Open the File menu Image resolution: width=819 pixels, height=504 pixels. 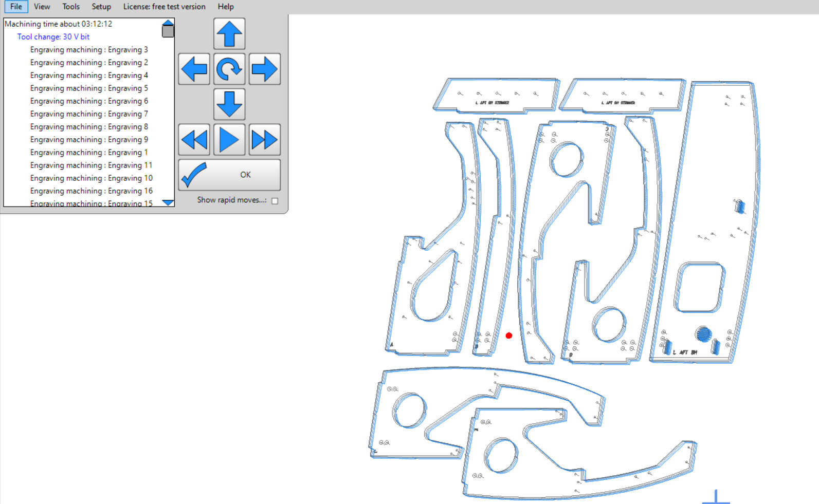[16, 7]
